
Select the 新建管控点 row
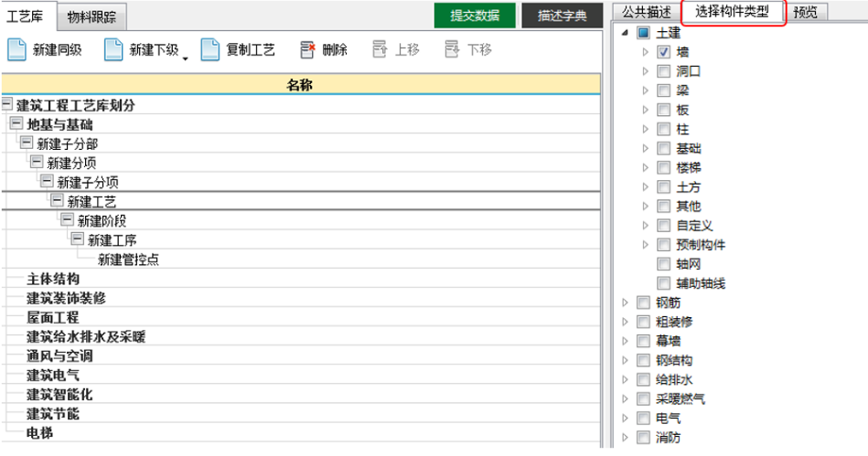[301, 260]
